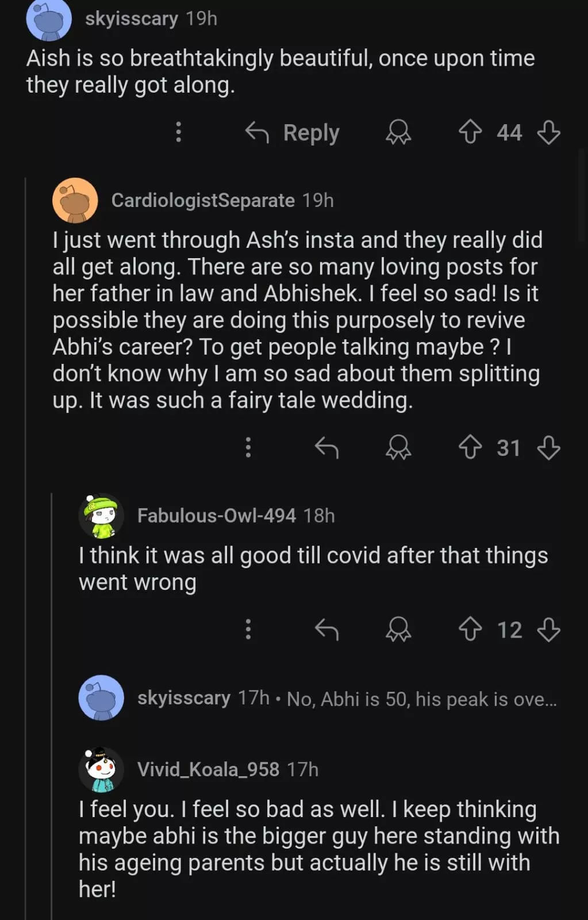
Task: Downvote CardiologistSeparate's comment
Action: (548, 447)
